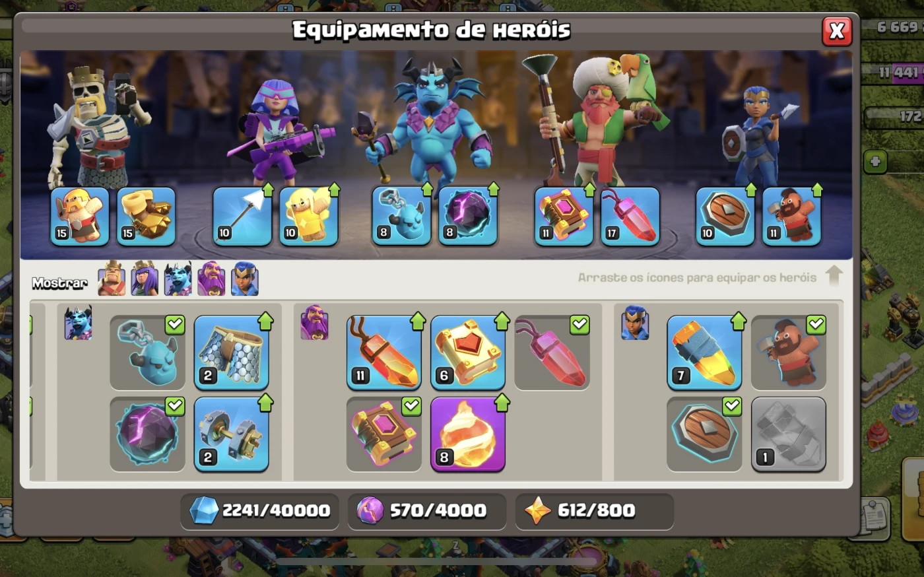Filter by Barbarian King in Mostrar row
The height and width of the screenshot is (577, 924).
112,280
